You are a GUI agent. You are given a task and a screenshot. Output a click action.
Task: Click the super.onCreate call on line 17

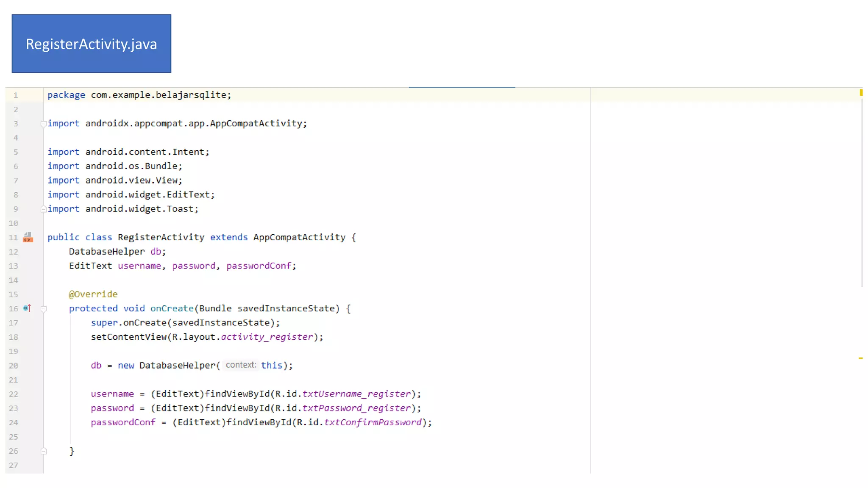[x=185, y=323]
